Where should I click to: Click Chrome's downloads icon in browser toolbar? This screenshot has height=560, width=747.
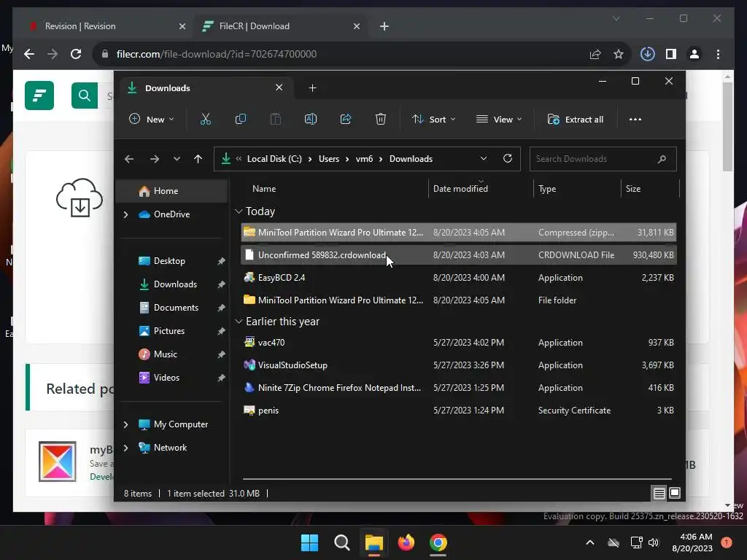point(648,54)
